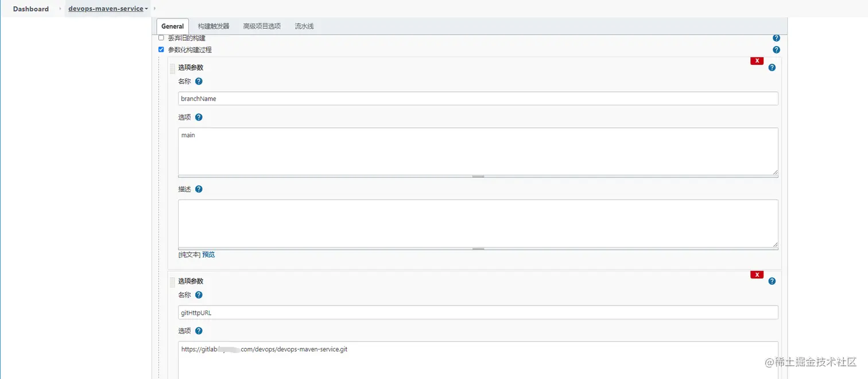Open help icon right of branchName parameter block
The width and height of the screenshot is (868, 379).
pos(772,67)
